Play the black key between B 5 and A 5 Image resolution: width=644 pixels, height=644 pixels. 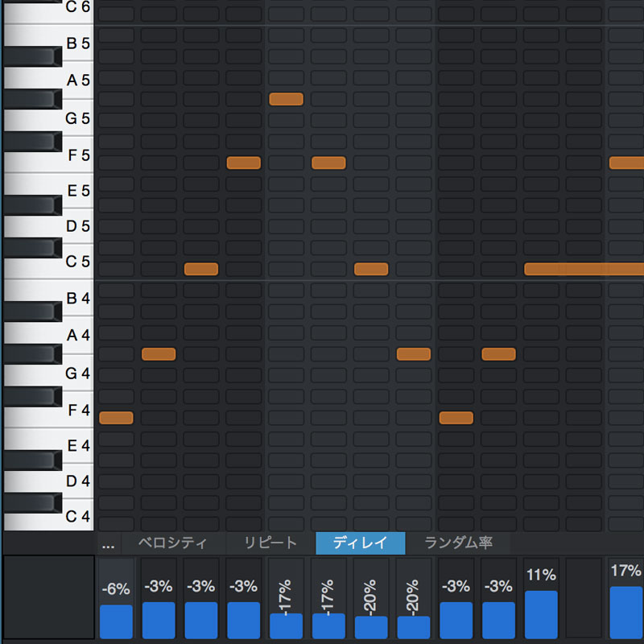pos(33,56)
